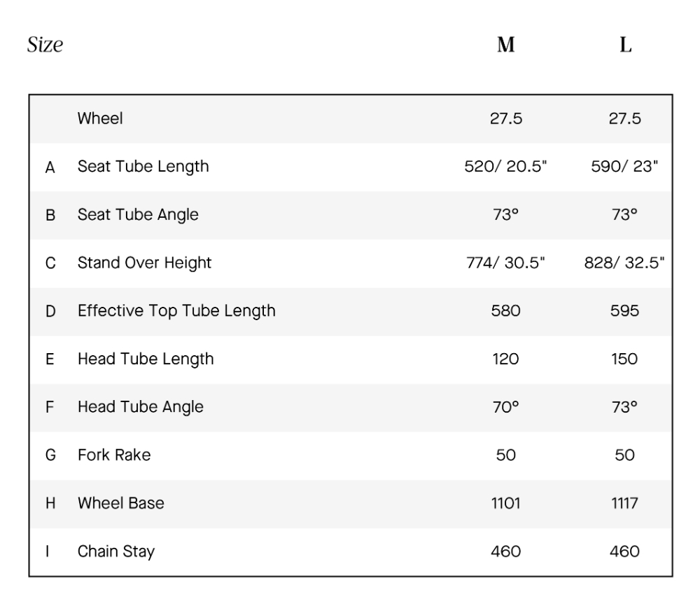Select the L size column header

pyautogui.click(x=625, y=46)
